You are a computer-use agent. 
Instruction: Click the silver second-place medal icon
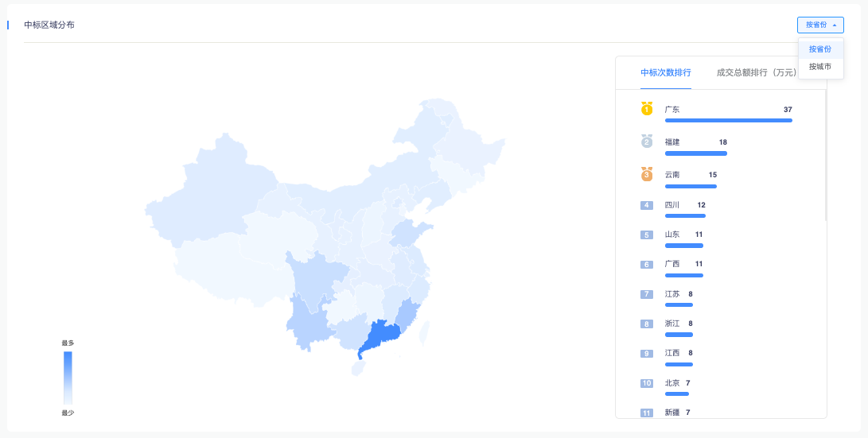coord(647,141)
